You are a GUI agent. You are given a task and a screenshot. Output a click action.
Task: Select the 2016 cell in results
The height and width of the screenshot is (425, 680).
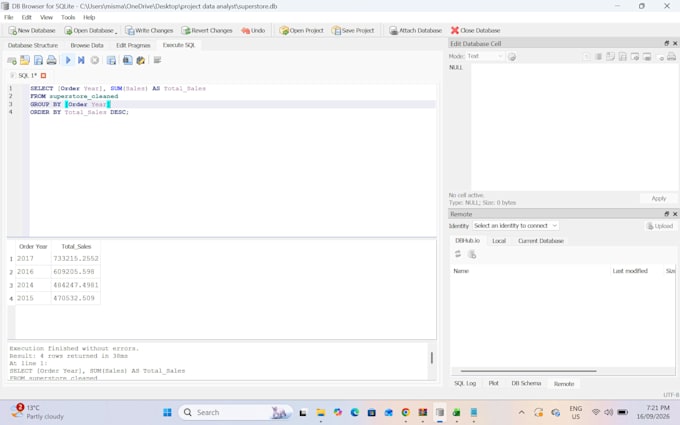[33, 271]
